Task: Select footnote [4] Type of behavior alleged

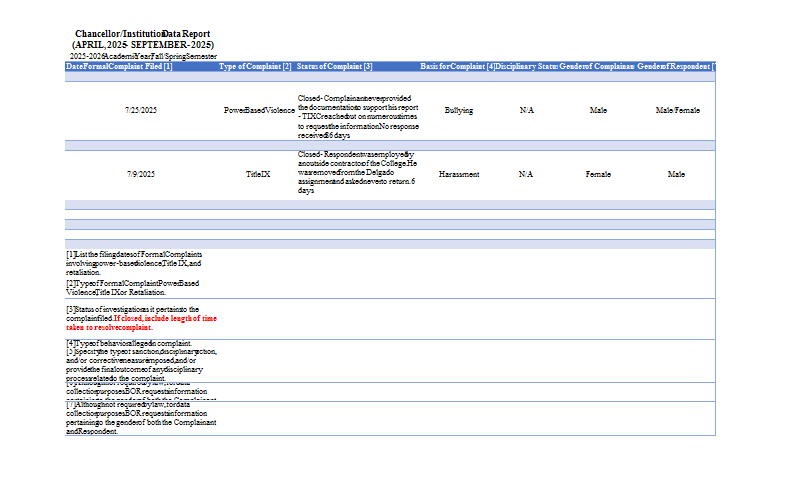Action: 128,343
